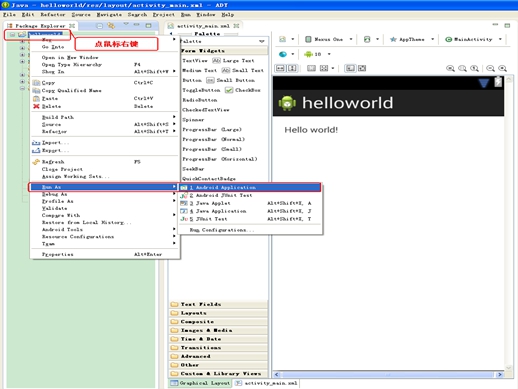This screenshot has width=518, height=389.
Task: Expand Advanced palette category
Action: click(x=219, y=356)
